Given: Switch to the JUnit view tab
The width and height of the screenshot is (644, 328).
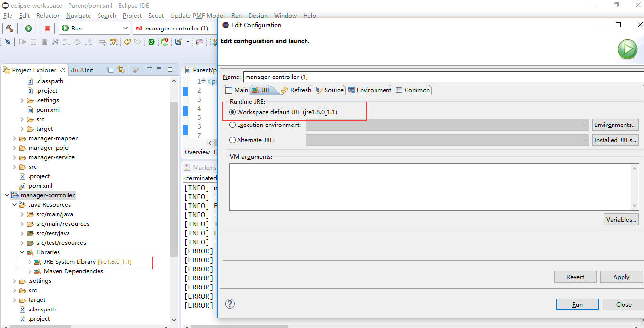Looking at the screenshot, I should point(82,70).
